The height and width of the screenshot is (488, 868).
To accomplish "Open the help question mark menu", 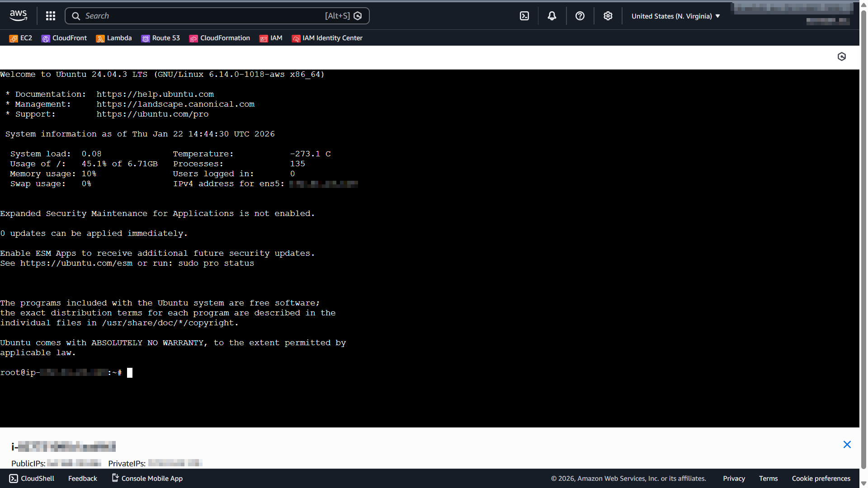I will pos(580,16).
